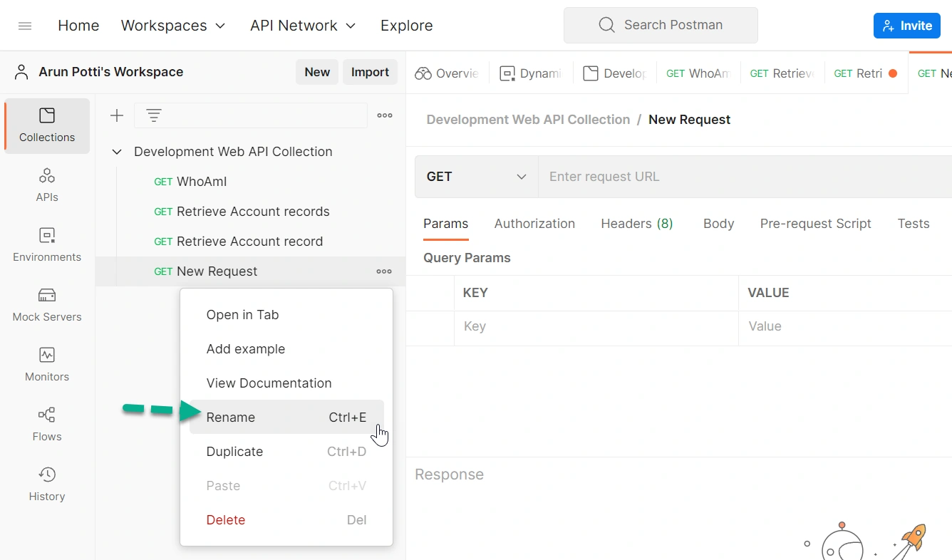
Task: Click the Home link
Action: pyautogui.click(x=78, y=26)
